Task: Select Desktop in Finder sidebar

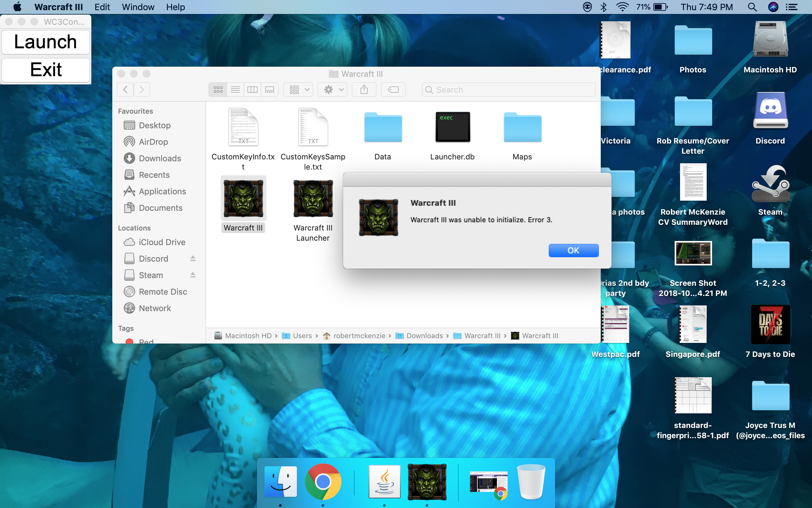Action: [x=154, y=125]
